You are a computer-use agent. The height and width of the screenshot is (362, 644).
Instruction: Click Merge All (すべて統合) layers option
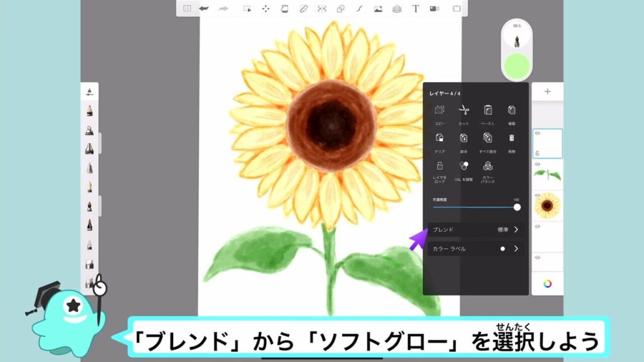(x=487, y=138)
